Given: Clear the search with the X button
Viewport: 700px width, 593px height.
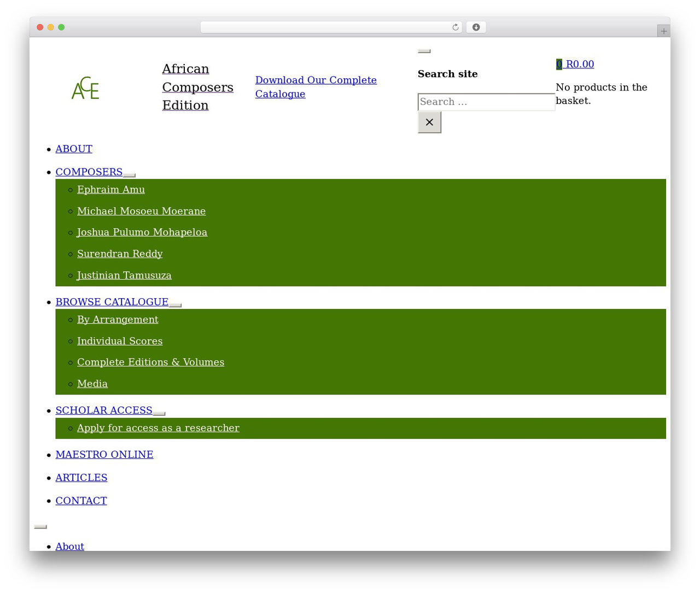Looking at the screenshot, I should coord(429,122).
